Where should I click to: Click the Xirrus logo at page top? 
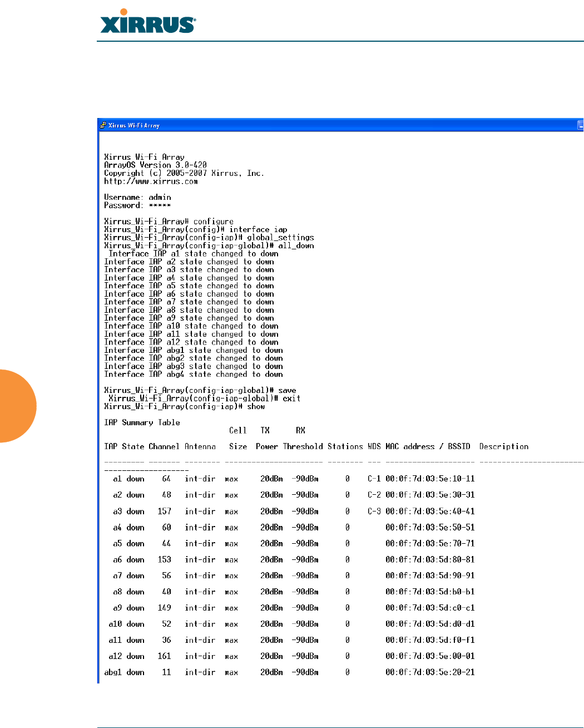point(147,22)
